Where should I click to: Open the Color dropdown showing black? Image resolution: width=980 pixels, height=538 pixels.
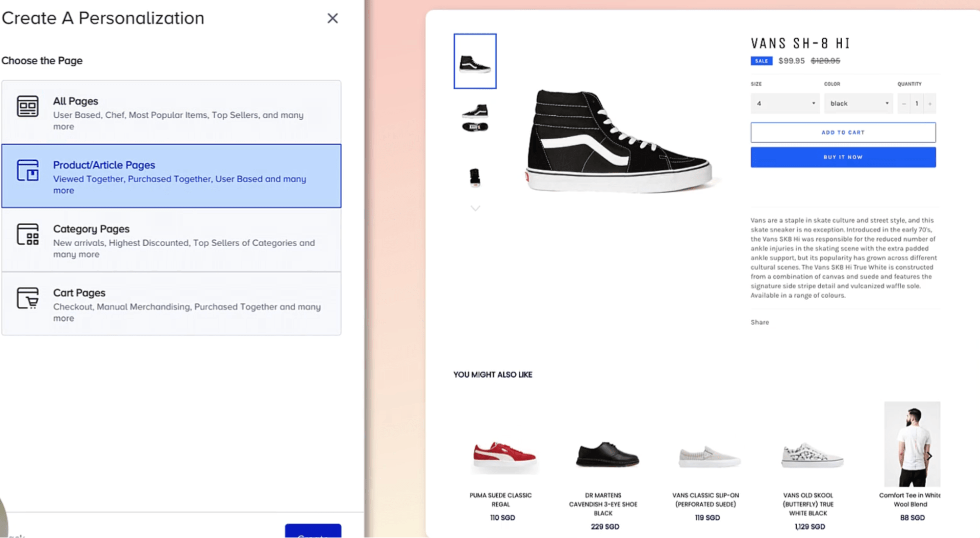click(858, 103)
